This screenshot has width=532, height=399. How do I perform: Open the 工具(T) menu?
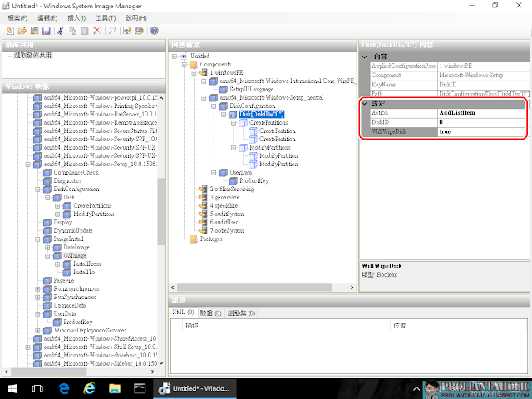click(x=106, y=18)
